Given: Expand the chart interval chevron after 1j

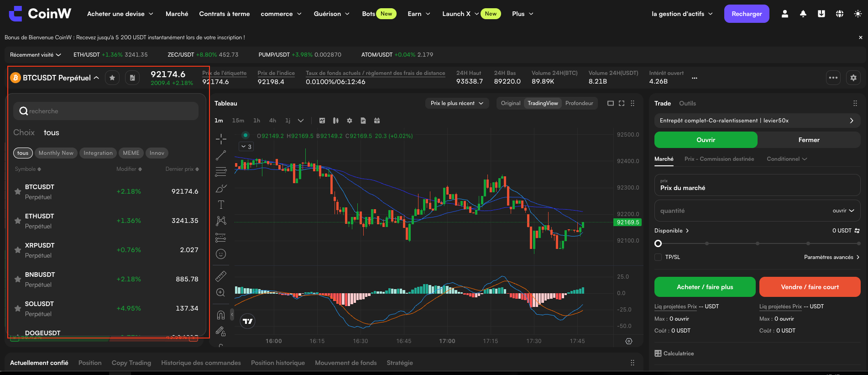Looking at the screenshot, I should pos(301,121).
